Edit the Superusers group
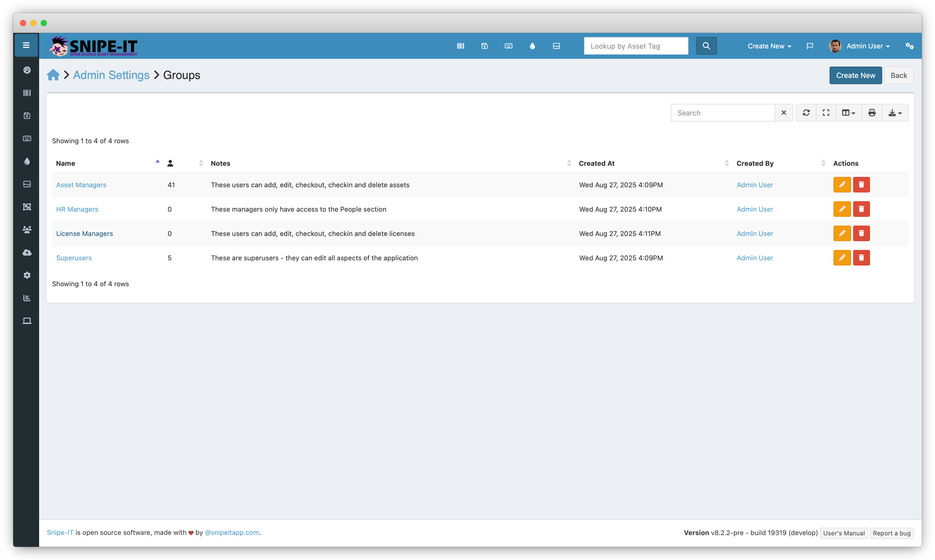This screenshot has width=935, height=560. 842,258
